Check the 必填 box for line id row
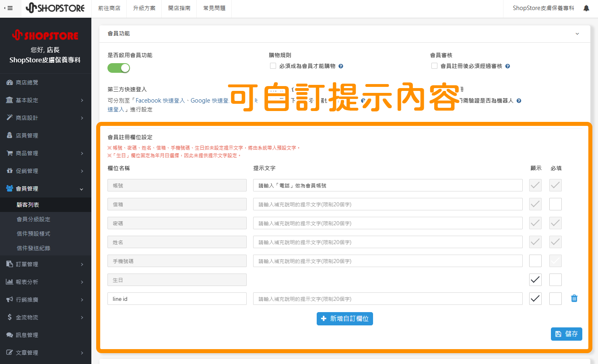This screenshot has width=598, height=364. (x=555, y=299)
